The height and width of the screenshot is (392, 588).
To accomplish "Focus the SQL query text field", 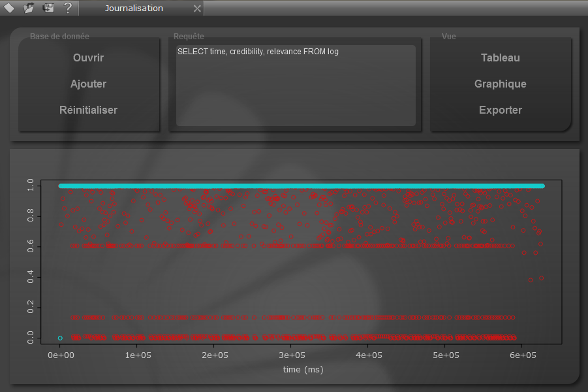I will (x=296, y=86).
